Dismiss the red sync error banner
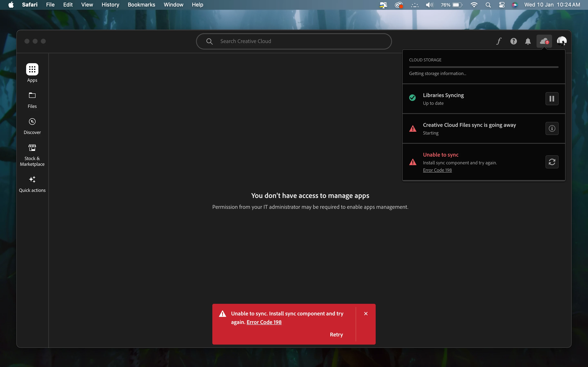 pyautogui.click(x=366, y=314)
